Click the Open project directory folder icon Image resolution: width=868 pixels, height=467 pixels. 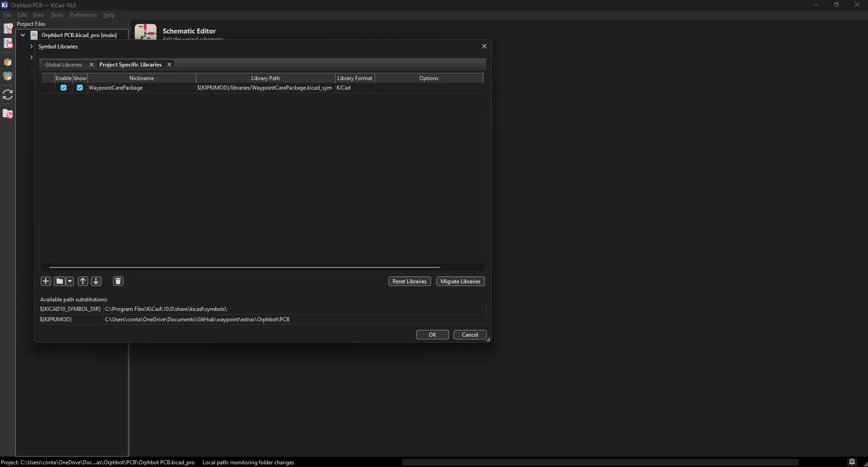click(x=8, y=114)
